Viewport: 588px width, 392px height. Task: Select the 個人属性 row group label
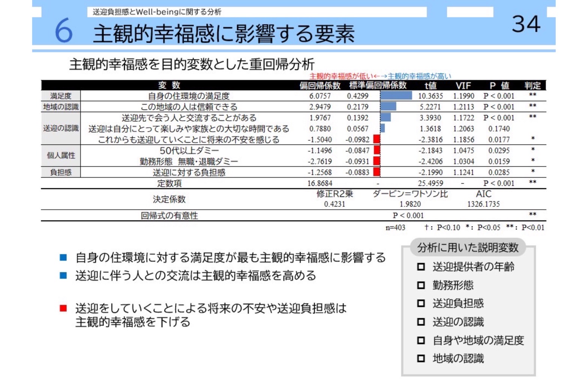coord(61,155)
